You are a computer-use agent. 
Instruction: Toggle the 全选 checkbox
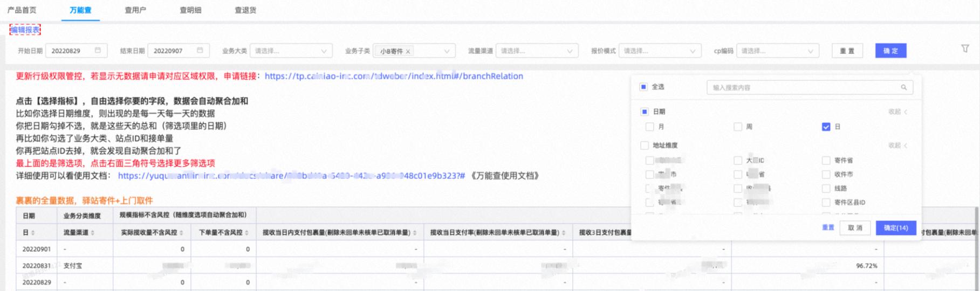[x=643, y=87]
